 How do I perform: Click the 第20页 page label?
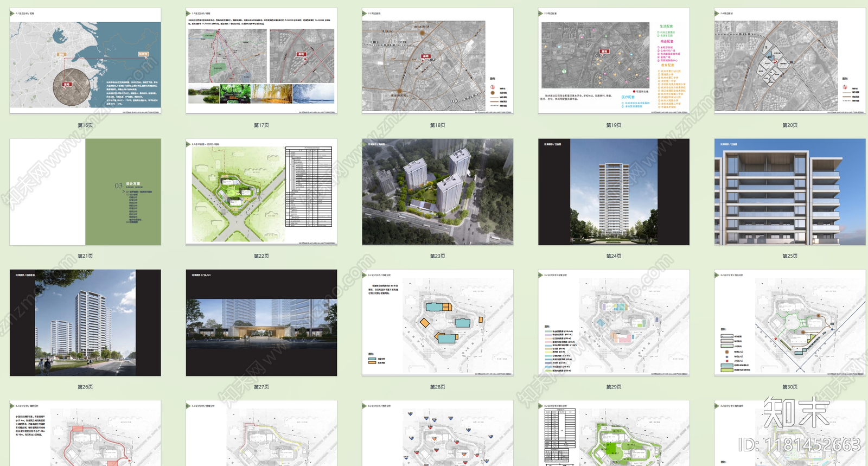click(790, 125)
